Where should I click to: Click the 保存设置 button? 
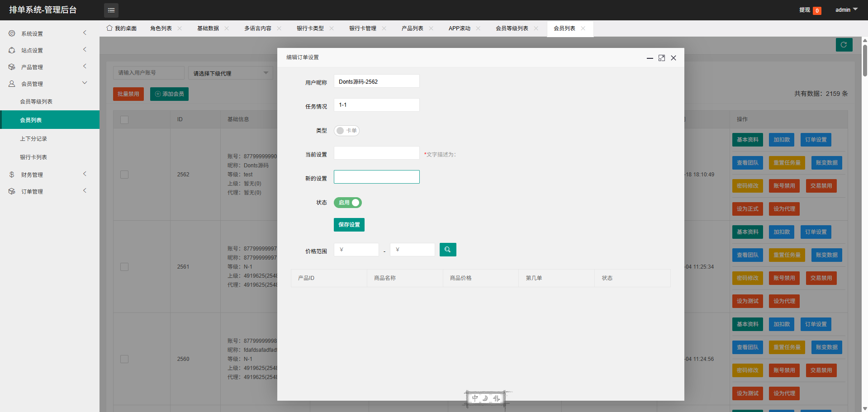(349, 225)
